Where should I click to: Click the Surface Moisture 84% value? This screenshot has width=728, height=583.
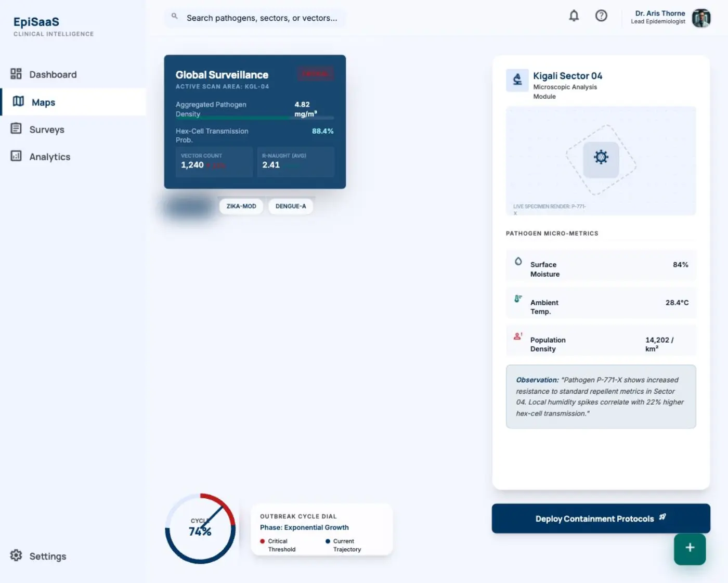pyautogui.click(x=680, y=265)
